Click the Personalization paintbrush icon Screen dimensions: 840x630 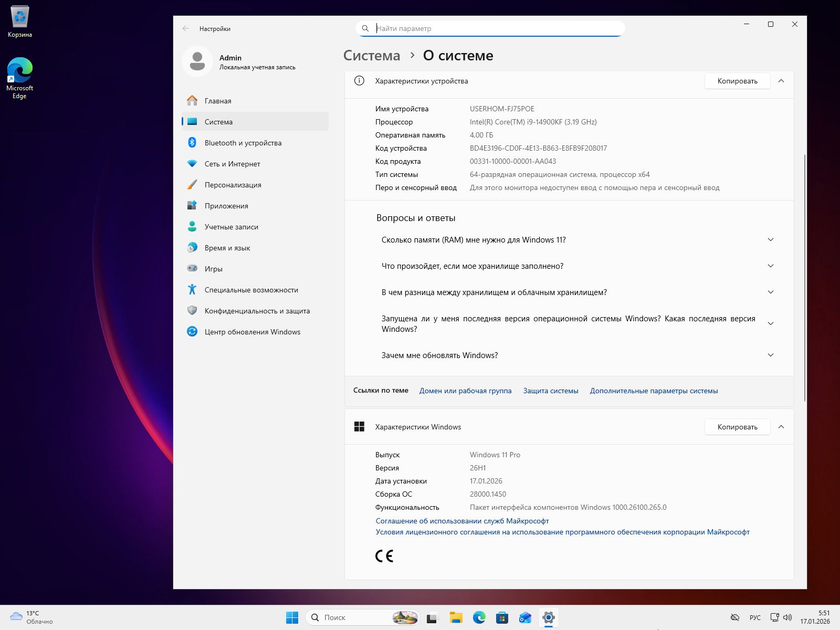tap(192, 185)
